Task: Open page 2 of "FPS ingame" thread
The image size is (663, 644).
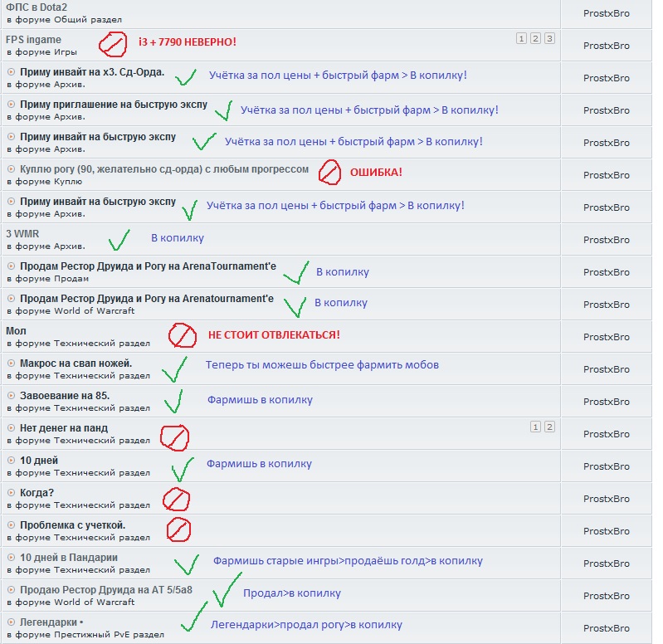Action: (x=535, y=39)
